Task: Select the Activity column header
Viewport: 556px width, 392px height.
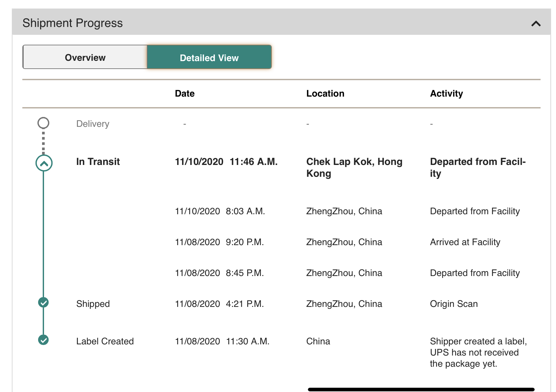Action: 447,94
